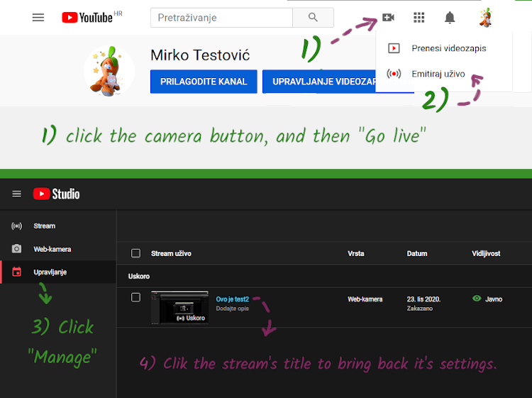Click the PRILAGODITE KANAL button
The width and height of the screenshot is (532, 398).
coord(203,82)
